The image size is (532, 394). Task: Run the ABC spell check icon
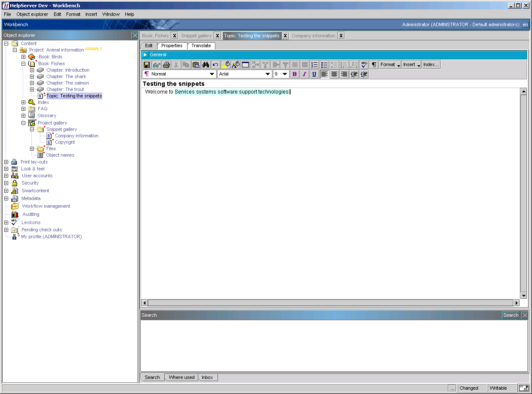(364, 65)
